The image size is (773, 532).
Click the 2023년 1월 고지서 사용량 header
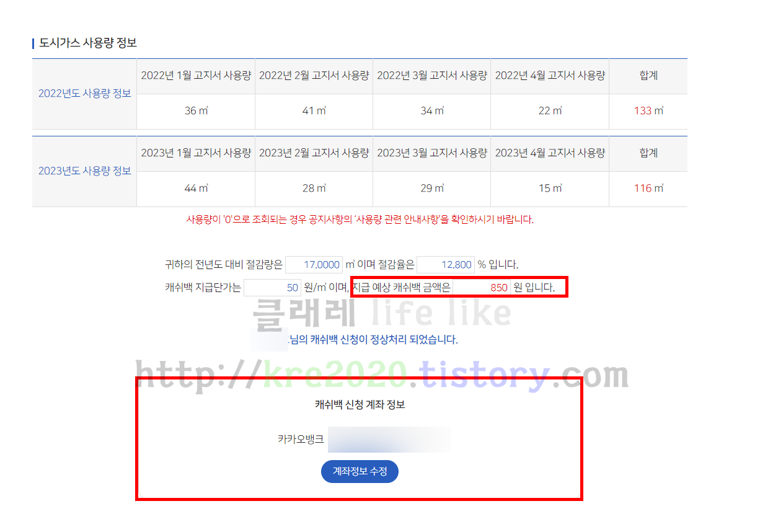(196, 153)
